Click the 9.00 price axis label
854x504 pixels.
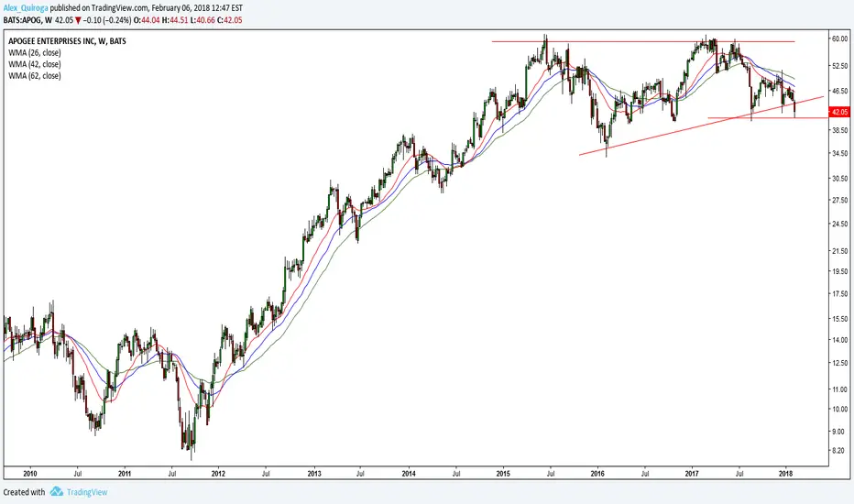(838, 432)
